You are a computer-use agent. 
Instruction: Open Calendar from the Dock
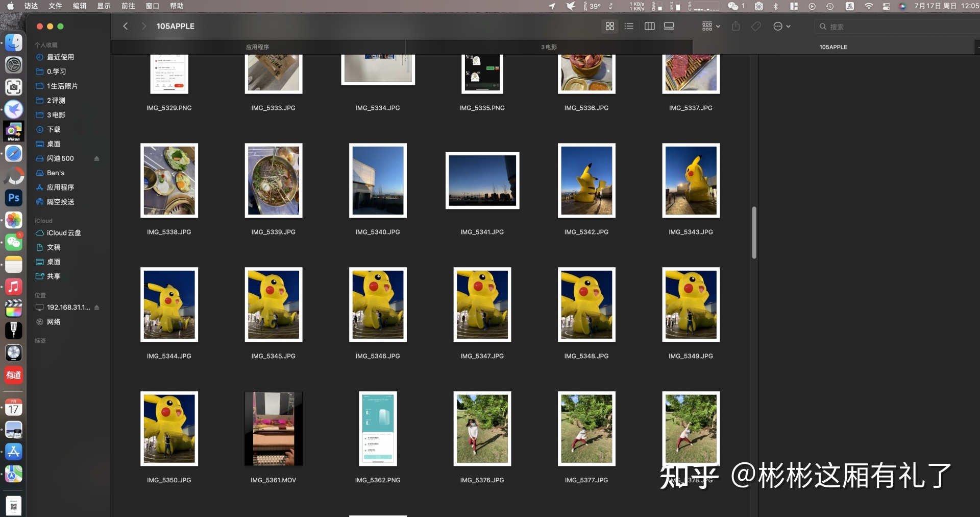point(14,407)
